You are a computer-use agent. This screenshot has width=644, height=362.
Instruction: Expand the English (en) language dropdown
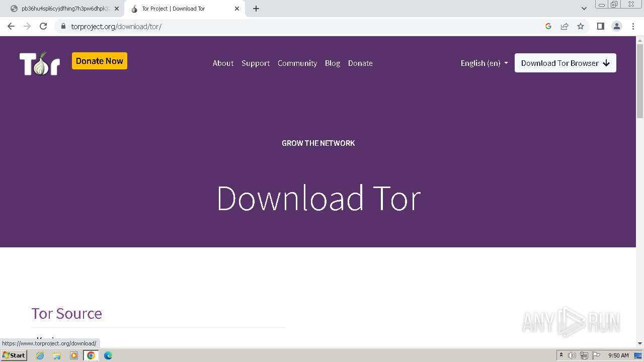(485, 63)
